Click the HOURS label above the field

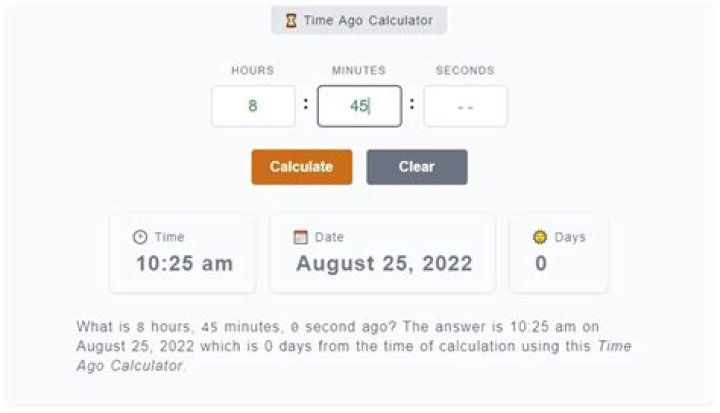[253, 71]
